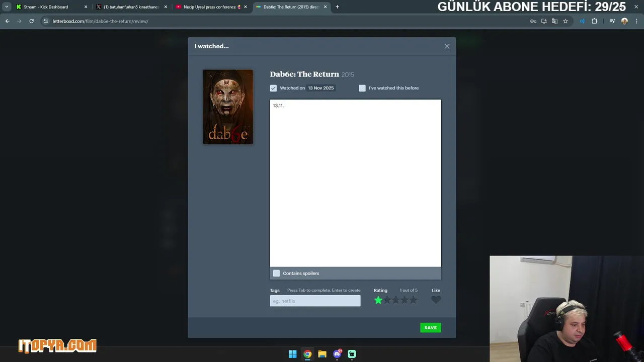The height and width of the screenshot is (362, 644).
Task: Close the batuhanfurkan5 X tab
Action: tap(166, 7)
